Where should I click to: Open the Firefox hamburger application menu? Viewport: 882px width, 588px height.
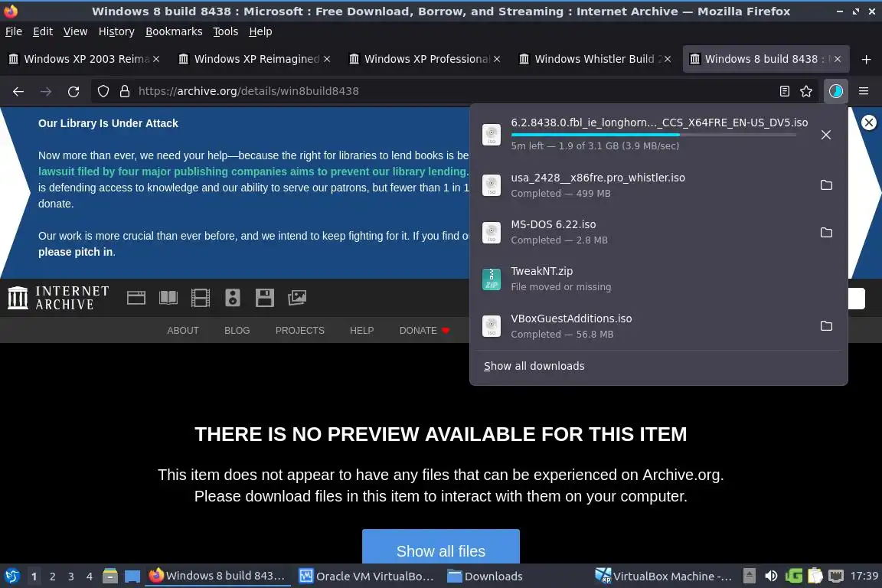[864, 91]
